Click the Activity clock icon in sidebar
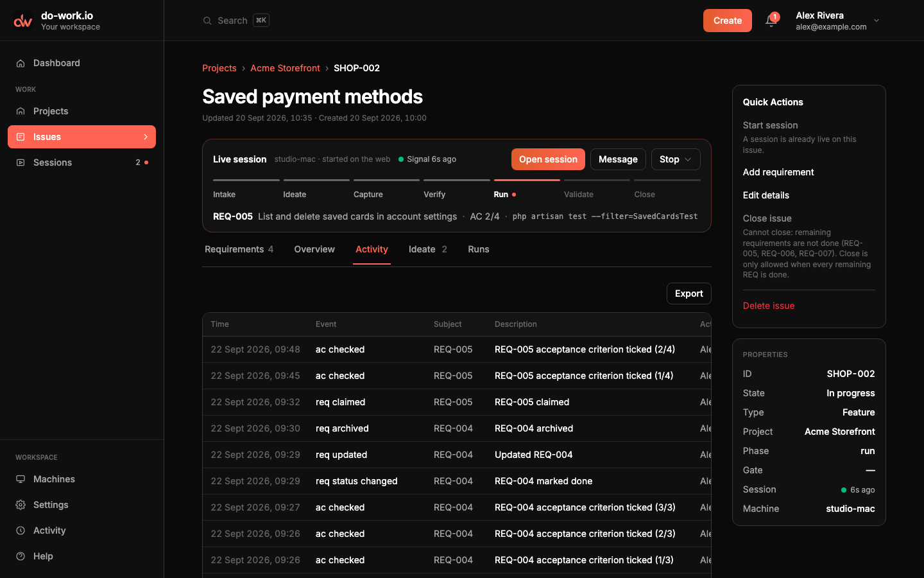This screenshot has width=924, height=578. [21, 530]
